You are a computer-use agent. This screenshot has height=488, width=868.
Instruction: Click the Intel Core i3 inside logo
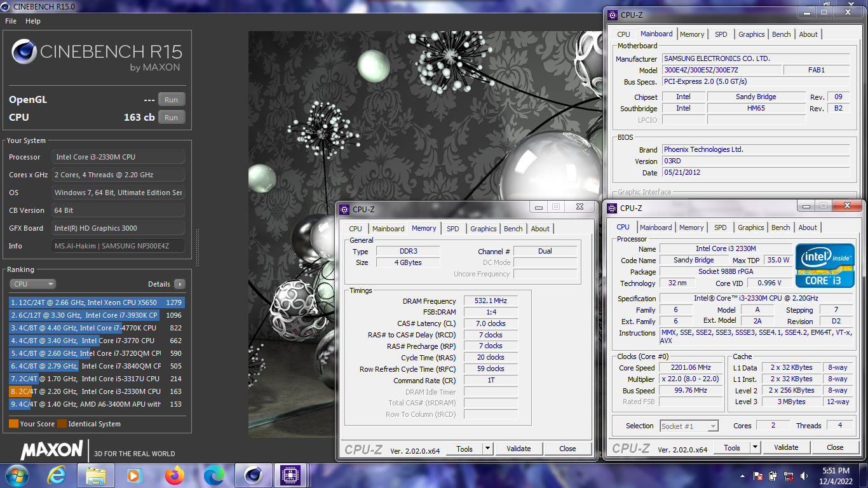pos(825,266)
